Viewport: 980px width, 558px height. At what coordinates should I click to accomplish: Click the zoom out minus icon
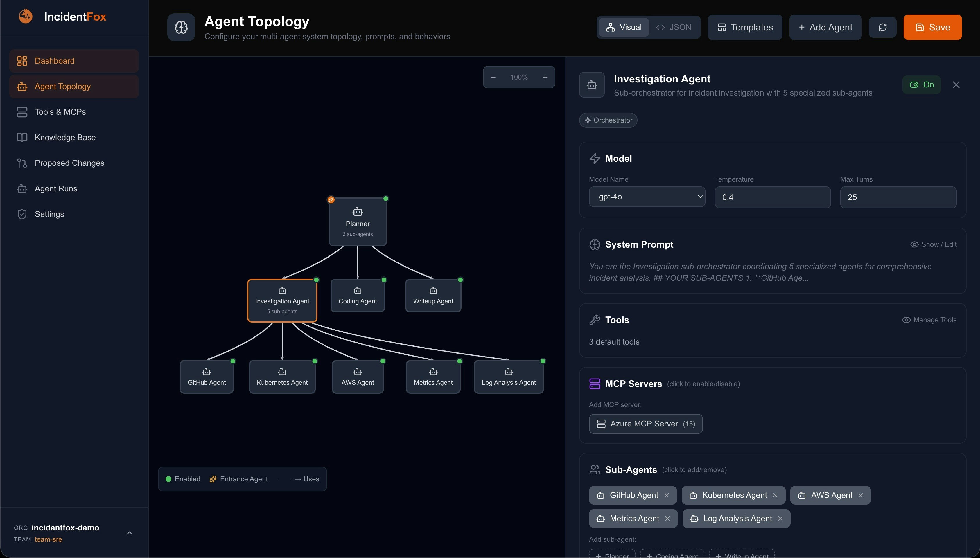click(493, 77)
